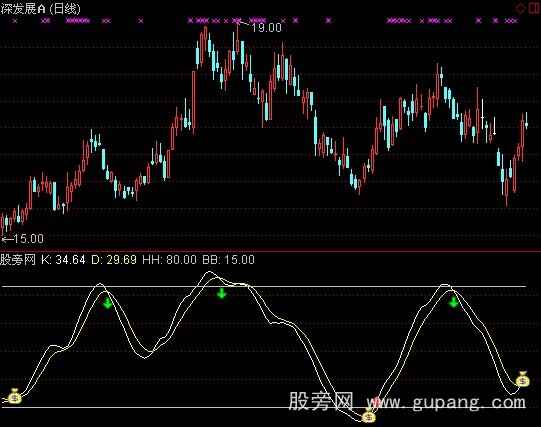Click the (日线) daily period label
The image size is (541, 427).
[65, 9]
